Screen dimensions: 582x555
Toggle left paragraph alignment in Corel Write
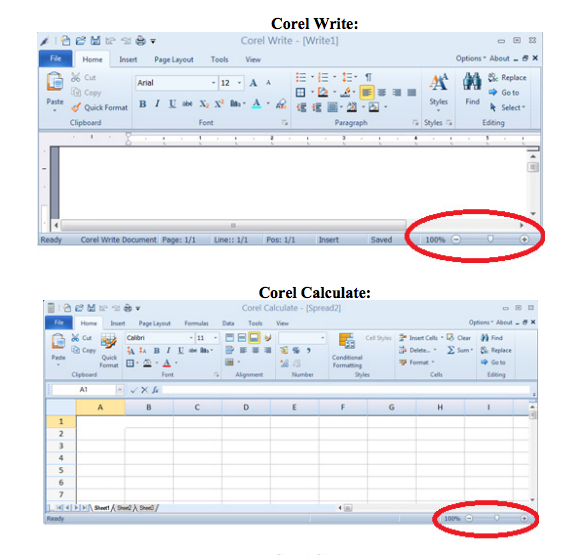tap(367, 92)
